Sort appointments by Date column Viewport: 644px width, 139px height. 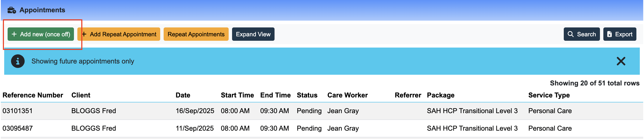pyautogui.click(x=183, y=95)
